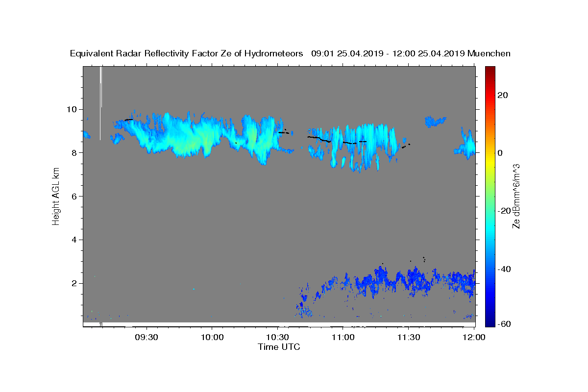
Task: Click the 'Time UTC' axis label
Action: (x=279, y=347)
